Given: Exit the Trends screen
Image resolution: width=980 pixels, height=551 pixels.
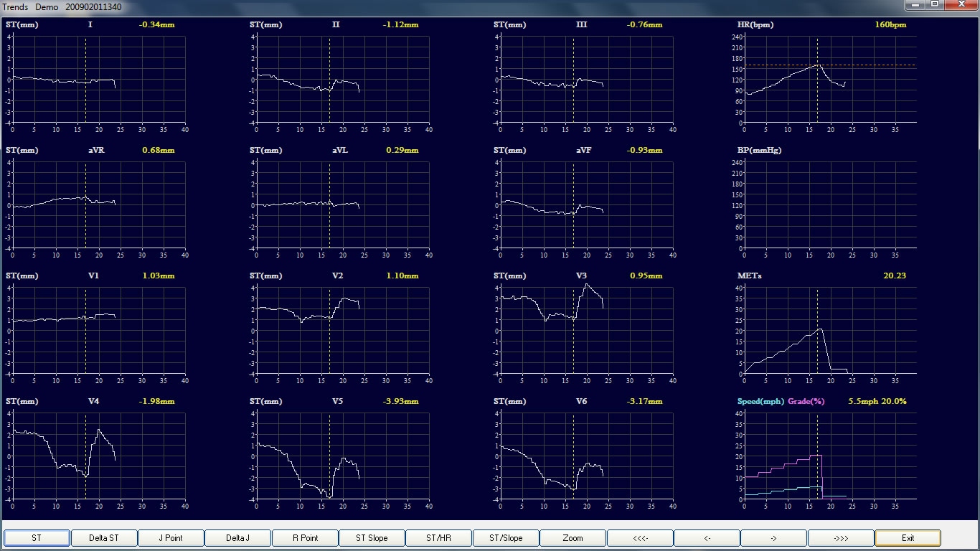Looking at the screenshot, I should click(x=908, y=537).
